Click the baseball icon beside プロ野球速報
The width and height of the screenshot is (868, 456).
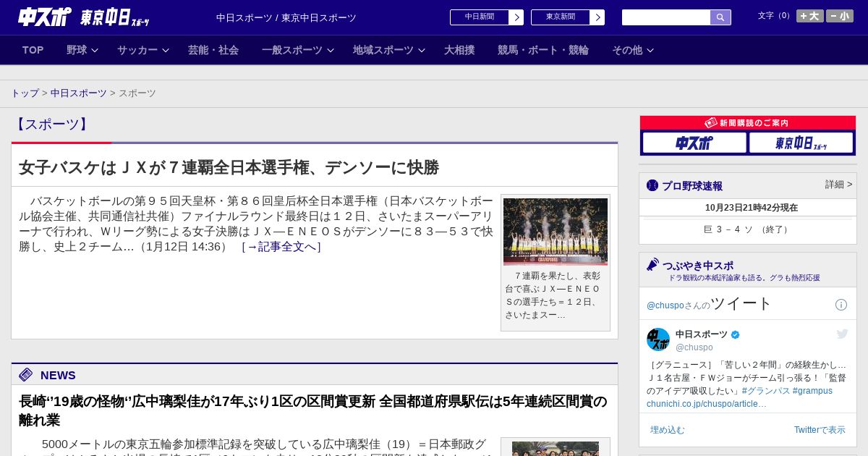(652, 185)
